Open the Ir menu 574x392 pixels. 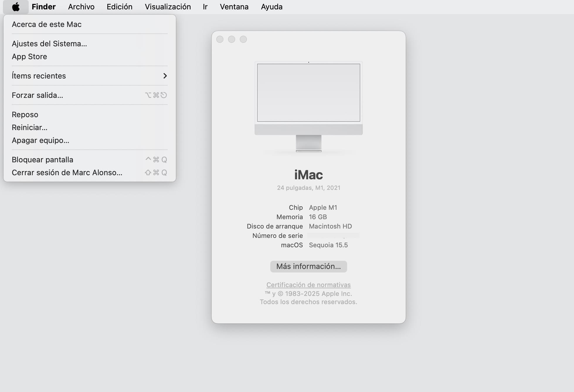pyautogui.click(x=205, y=7)
